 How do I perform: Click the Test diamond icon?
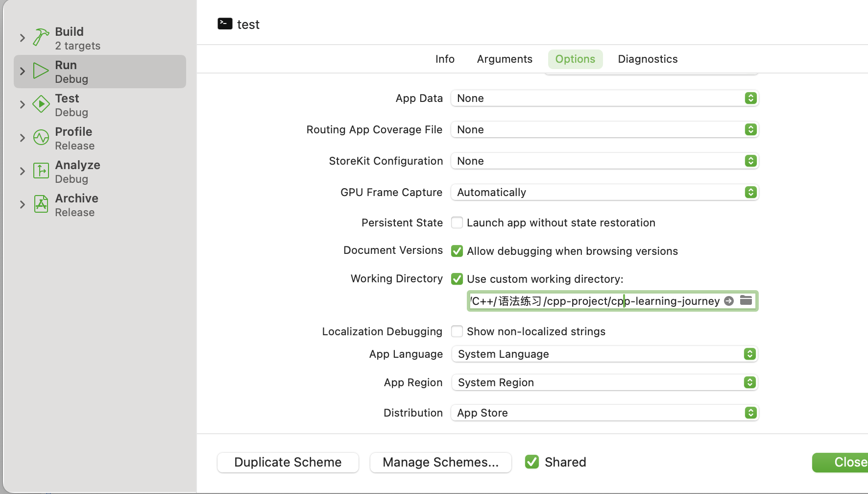pos(41,104)
